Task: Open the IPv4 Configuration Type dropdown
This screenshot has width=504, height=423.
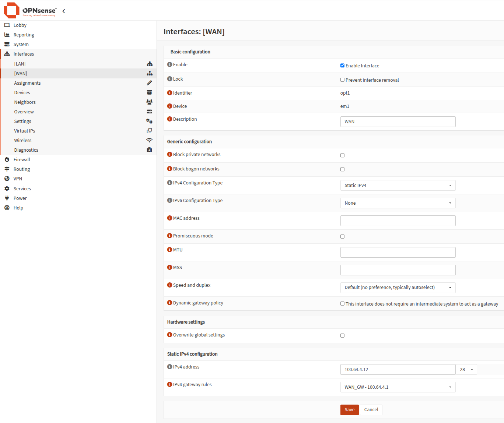Action: [x=398, y=185]
